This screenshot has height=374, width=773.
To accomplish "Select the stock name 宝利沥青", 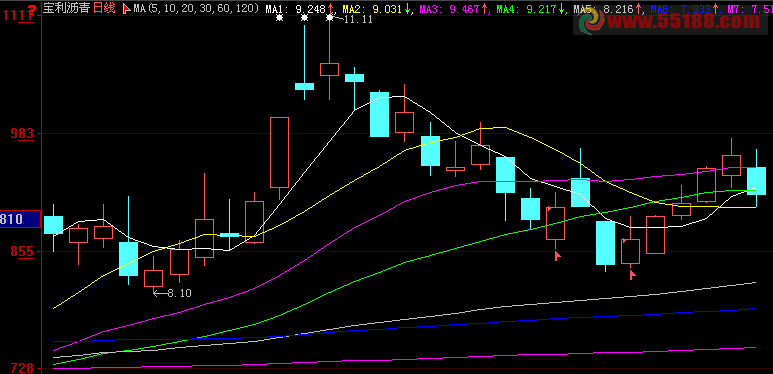I will [x=67, y=8].
